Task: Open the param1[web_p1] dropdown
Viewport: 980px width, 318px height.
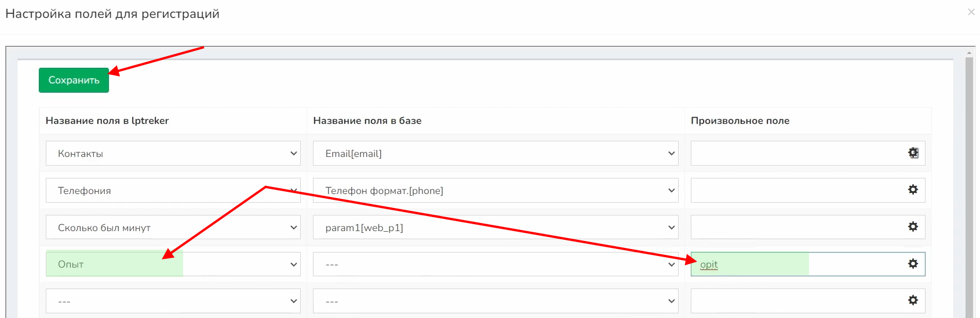Action: click(x=495, y=228)
